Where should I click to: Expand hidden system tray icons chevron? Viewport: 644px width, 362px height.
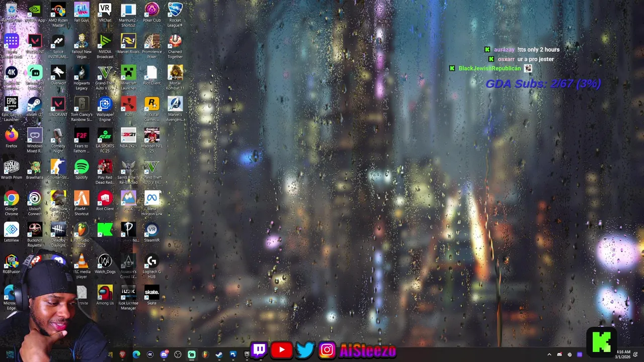(549, 354)
